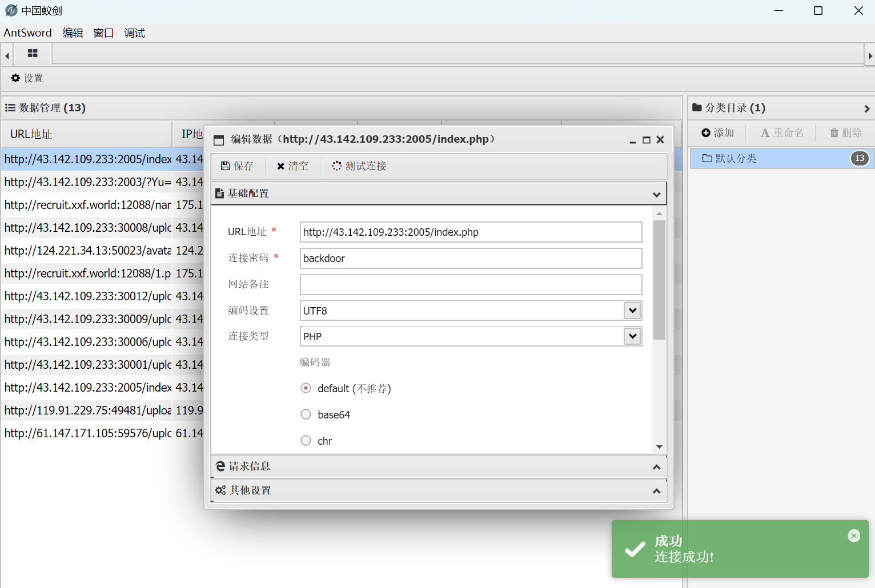Clear the form with 清空
Viewport: 875px width, 588px height.
[292, 166]
